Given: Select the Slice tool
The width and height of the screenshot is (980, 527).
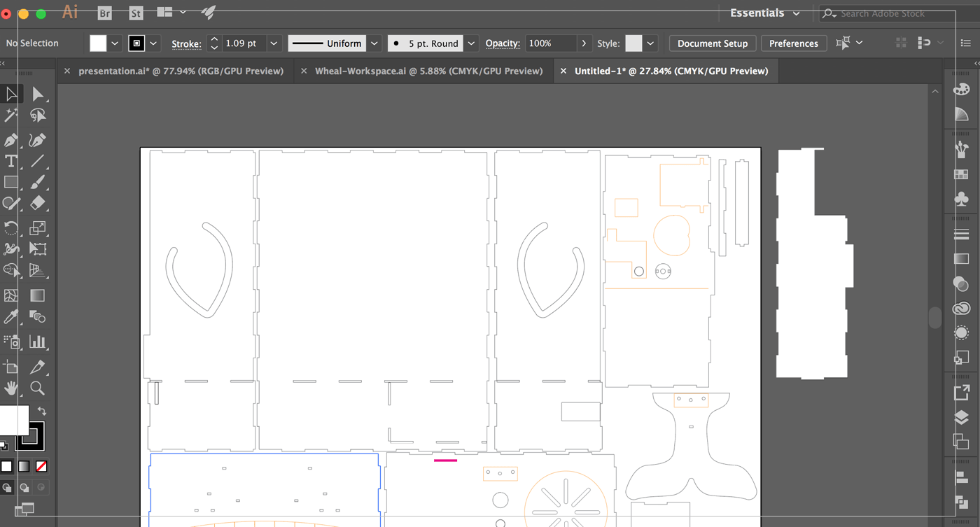Looking at the screenshot, I should [x=38, y=367].
